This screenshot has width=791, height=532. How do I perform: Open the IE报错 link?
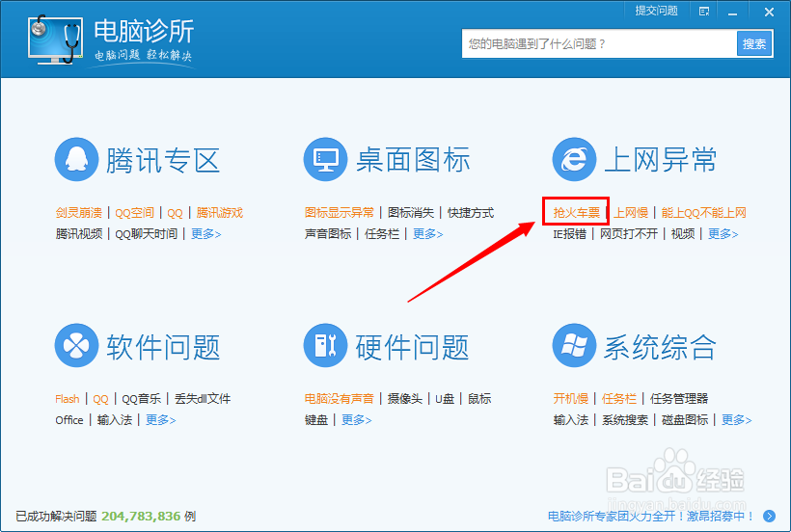tap(569, 234)
